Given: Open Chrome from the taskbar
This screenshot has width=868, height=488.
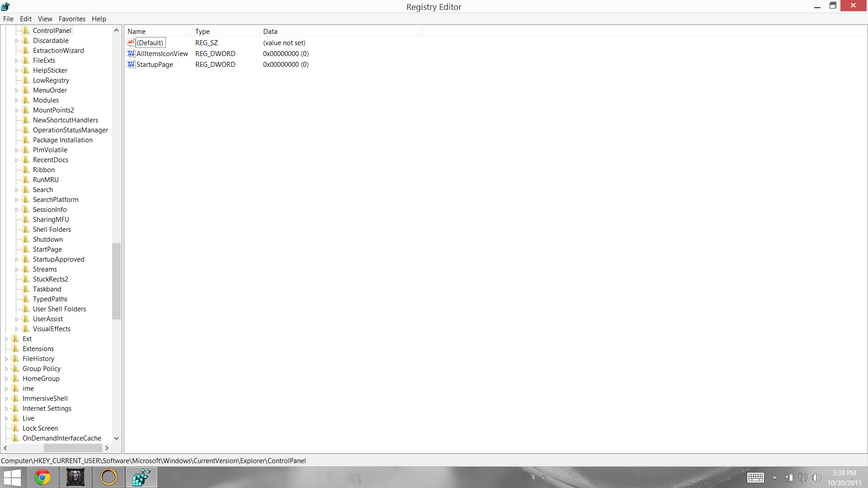Looking at the screenshot, I should (x=42, y=477).
